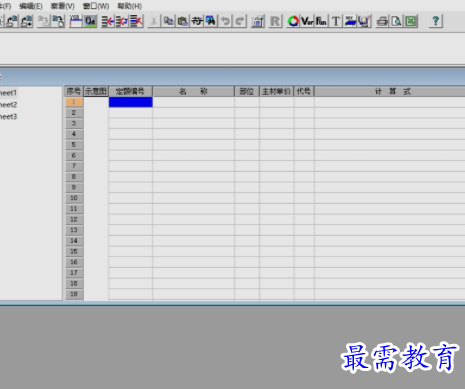Screen dimensions: 465x389
Task: Click the 示意图 column header
Action: [x=96, y=91]
